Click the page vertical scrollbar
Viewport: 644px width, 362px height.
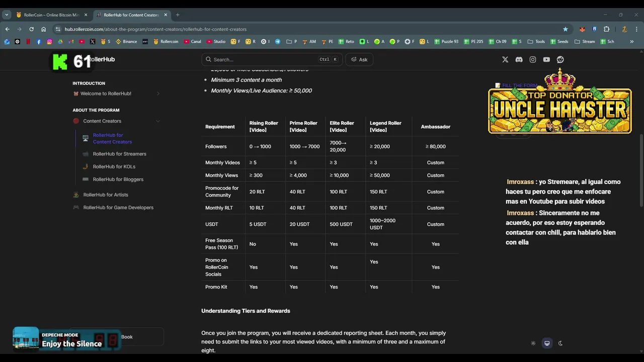(x=641, y=170)
